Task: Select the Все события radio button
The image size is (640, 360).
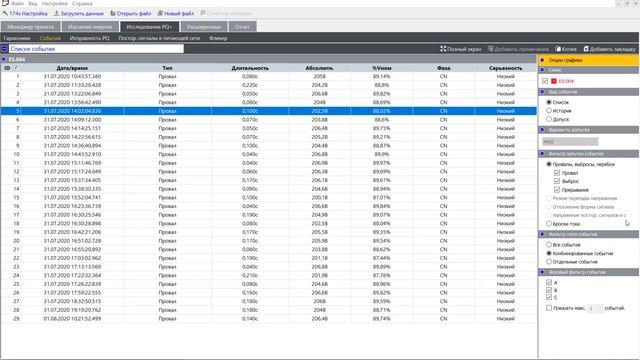Action: [x=549, y=244]
